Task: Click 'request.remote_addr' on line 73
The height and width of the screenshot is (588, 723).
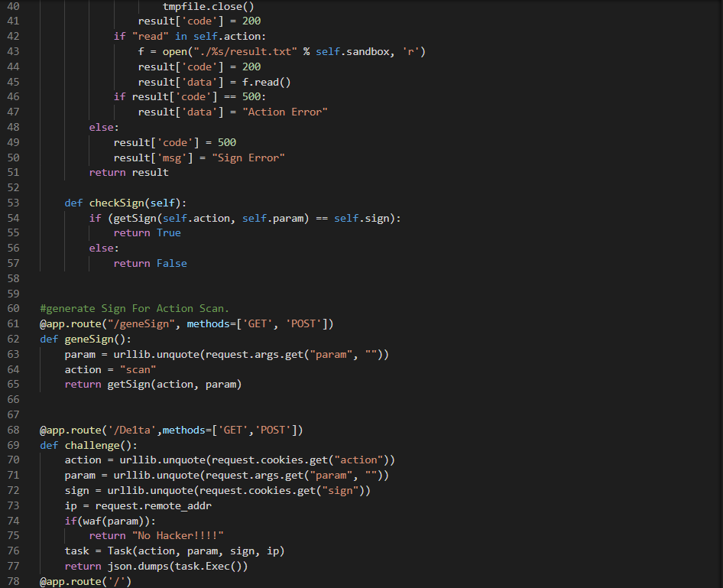Action: point(153,506)
